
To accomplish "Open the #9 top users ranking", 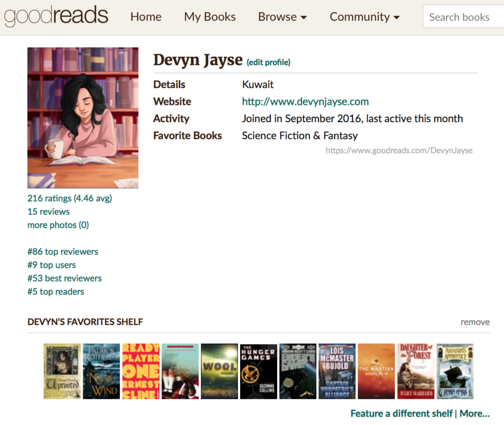I will (52, 265).
